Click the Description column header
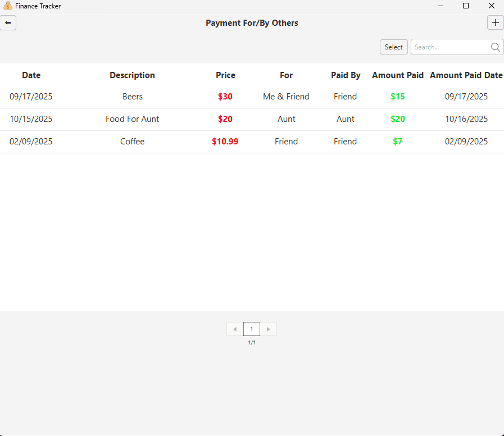Viewport: 504px width, 436px height. (132, 75)
